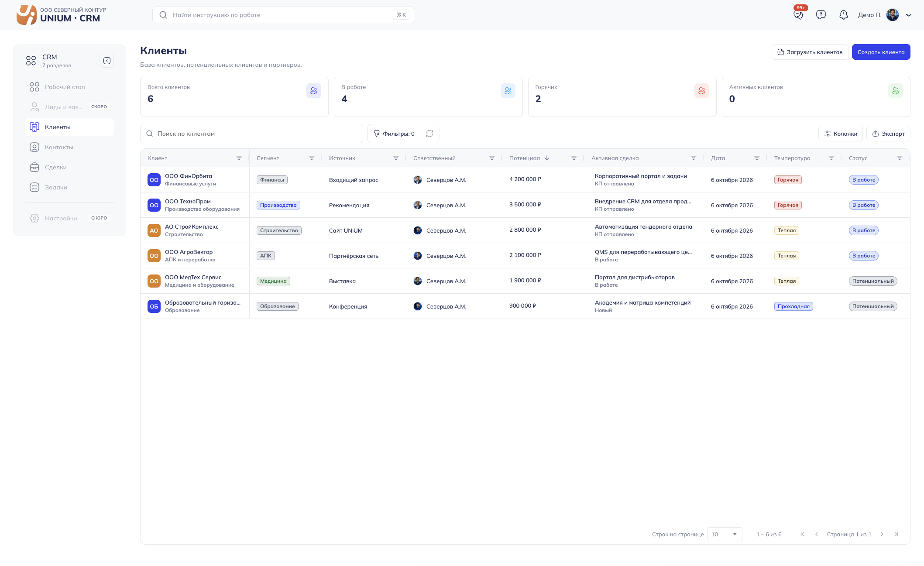
Task: Open filter for Дата column
Action: (757, 158)
